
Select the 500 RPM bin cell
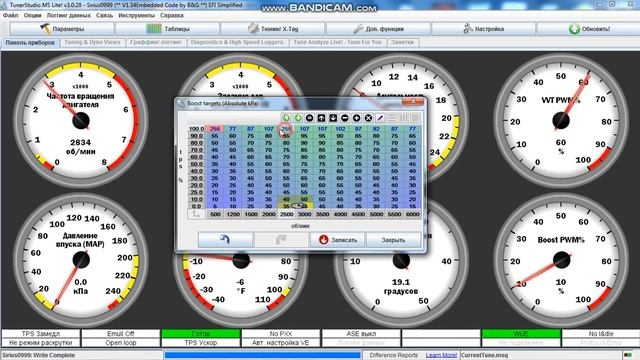coord(215,214)
